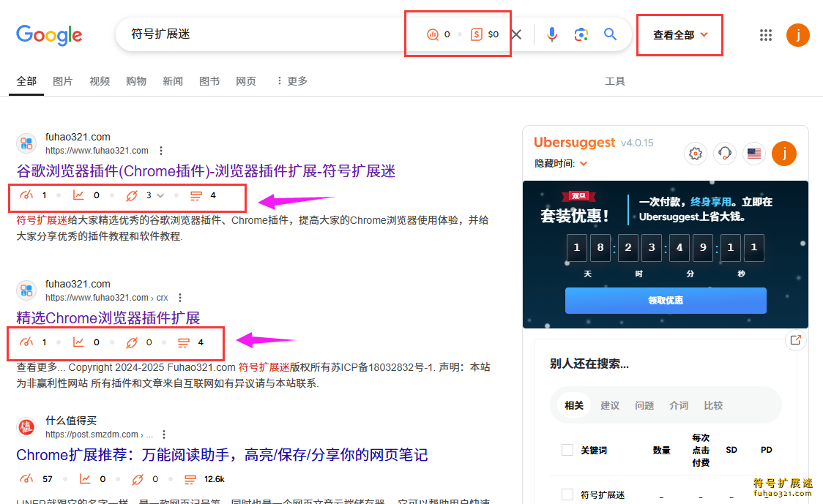Click domain authority icon showing 57
The width and height of the screenshot is (823, 504).
tap(26, 479)
